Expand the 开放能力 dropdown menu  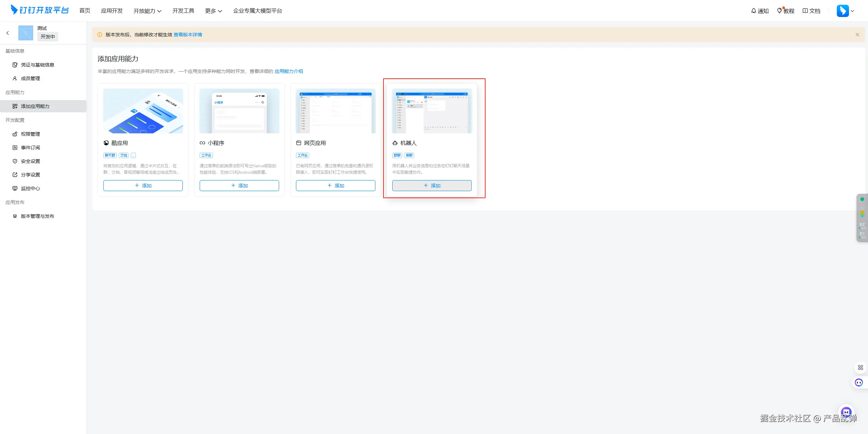[x=147, y=11]
